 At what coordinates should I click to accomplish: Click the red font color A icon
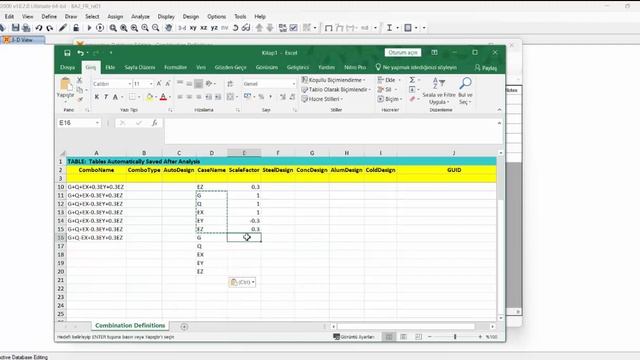point(163,97)
